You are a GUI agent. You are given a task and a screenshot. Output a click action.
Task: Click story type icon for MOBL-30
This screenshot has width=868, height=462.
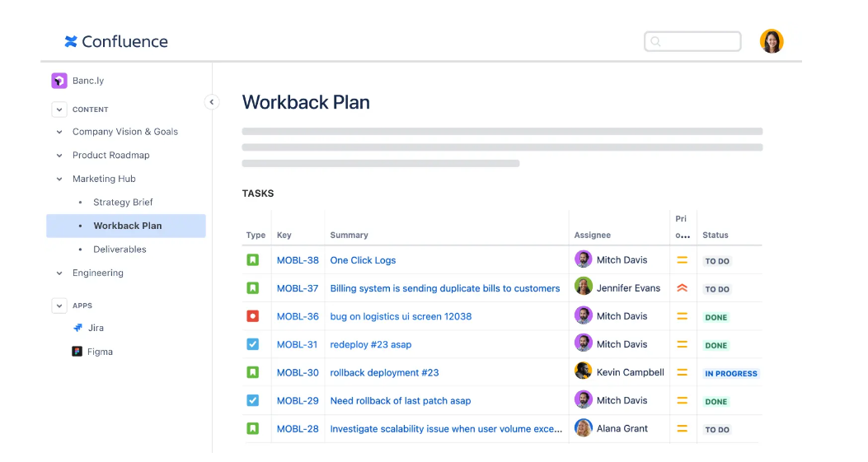253,372
